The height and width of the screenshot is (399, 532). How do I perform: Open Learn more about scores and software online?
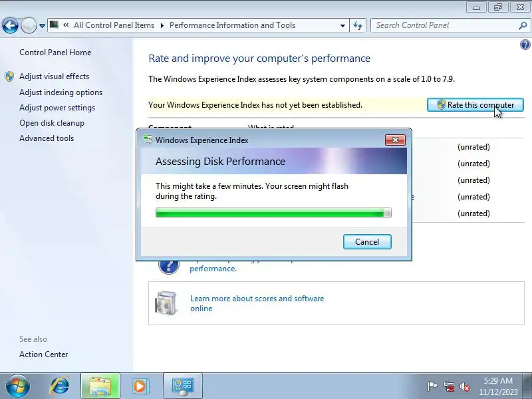[x=257, y=303]
